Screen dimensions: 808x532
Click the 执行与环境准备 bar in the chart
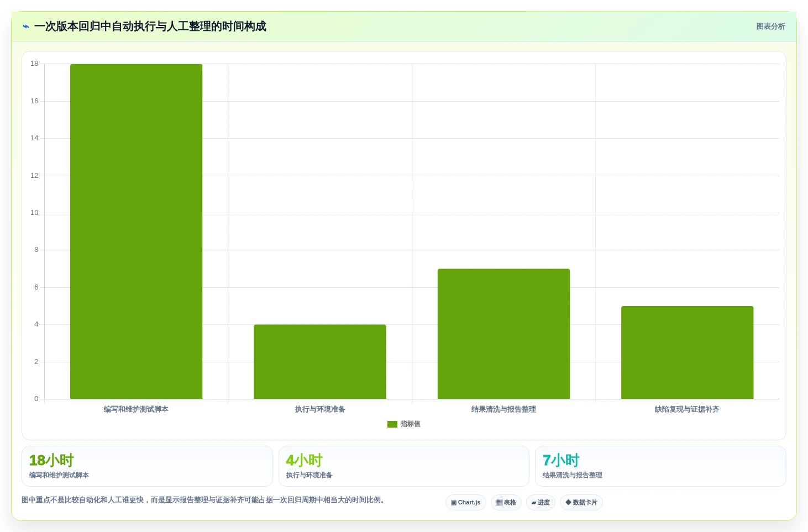320,362
